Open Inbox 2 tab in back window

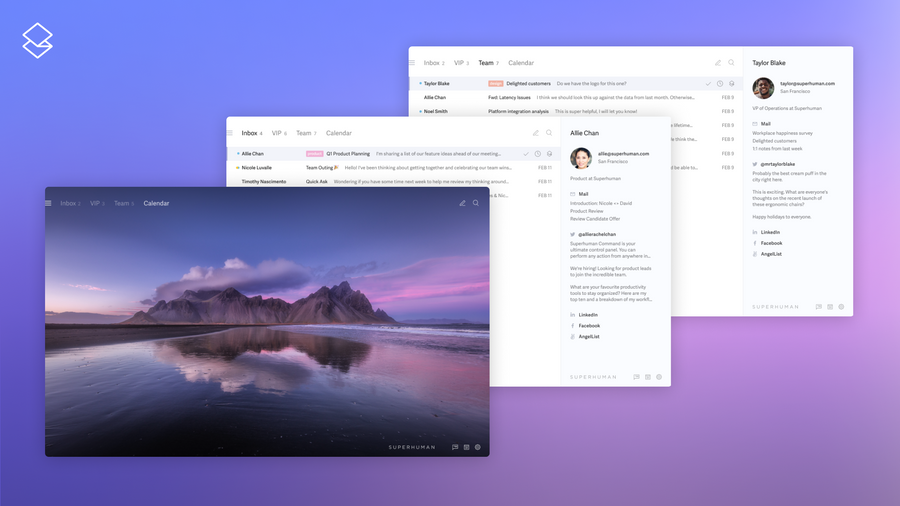434,63
